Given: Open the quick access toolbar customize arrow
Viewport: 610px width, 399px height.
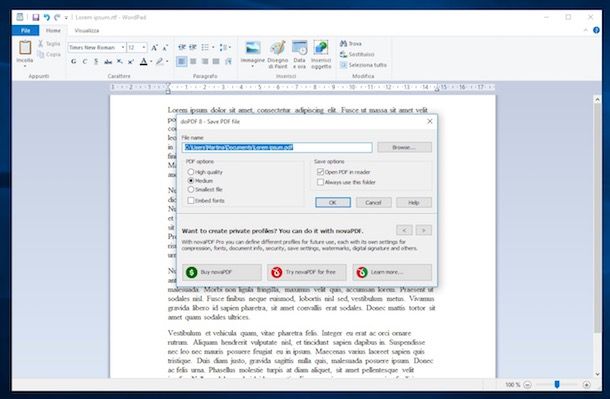Looking at the screenshot, I should (66, 18).
